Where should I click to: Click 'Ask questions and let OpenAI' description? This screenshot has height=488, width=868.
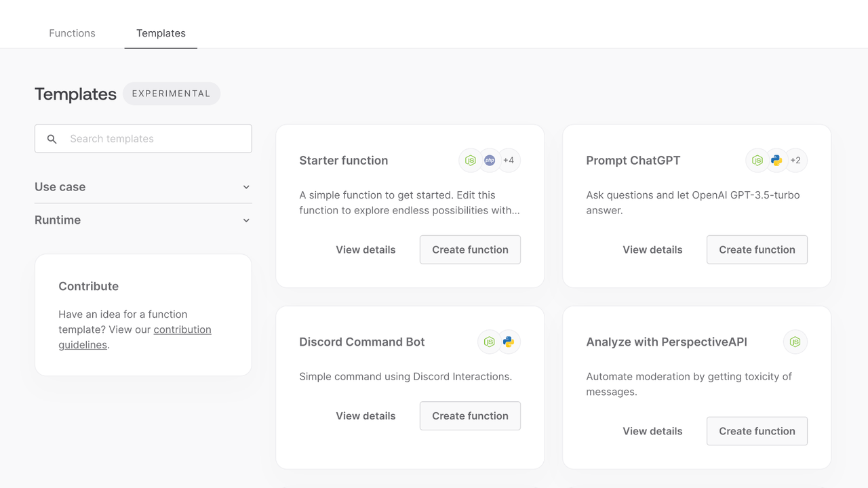693,203
